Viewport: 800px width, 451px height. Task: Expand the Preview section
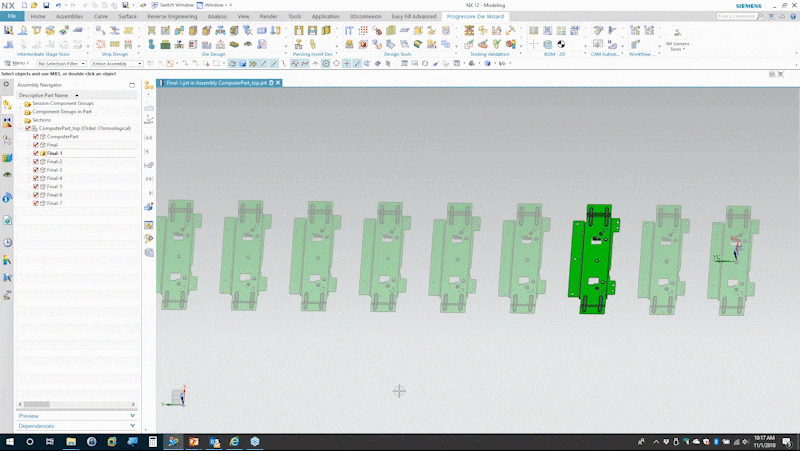point(77,416)
